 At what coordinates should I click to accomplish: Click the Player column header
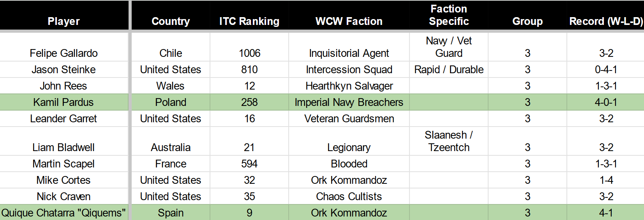pos(64,21)
